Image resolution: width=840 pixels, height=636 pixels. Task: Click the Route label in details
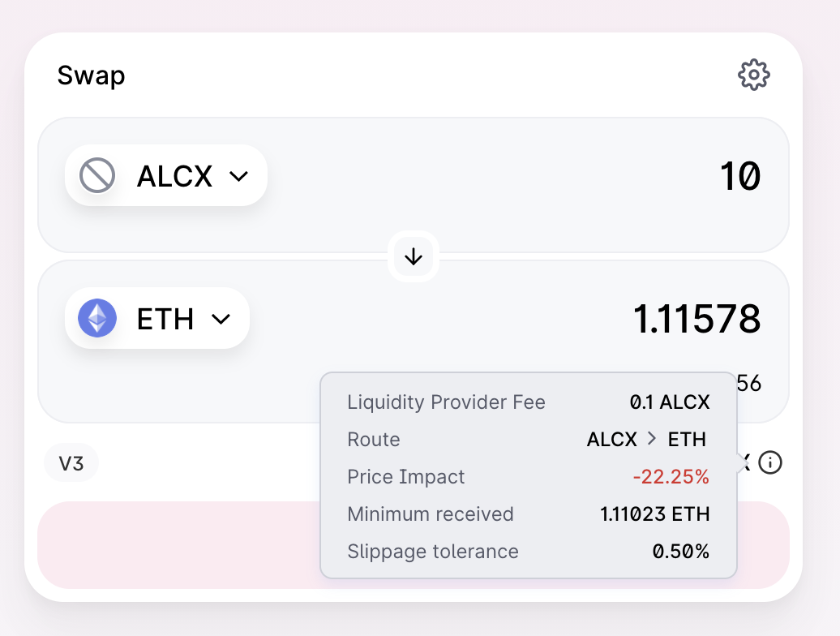click(x=374, y=440)
